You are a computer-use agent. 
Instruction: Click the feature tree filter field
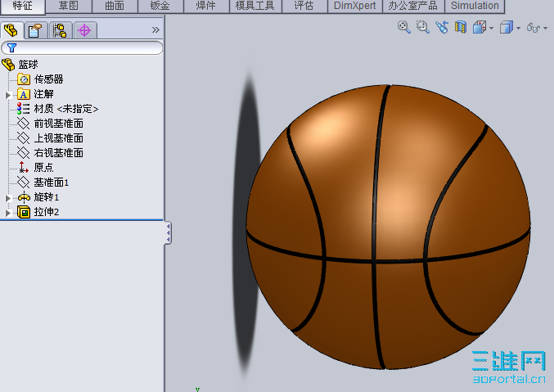coord(82,47)
